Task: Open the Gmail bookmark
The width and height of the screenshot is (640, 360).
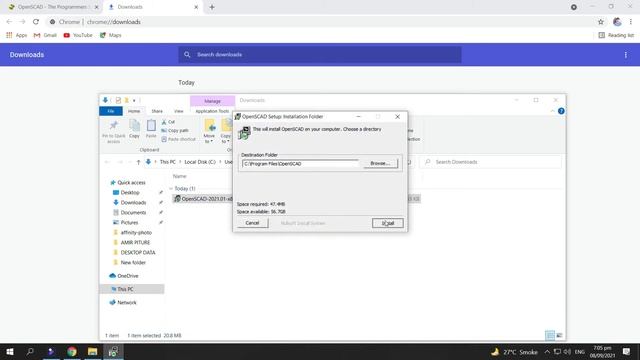Action: (x=45, y=35)
